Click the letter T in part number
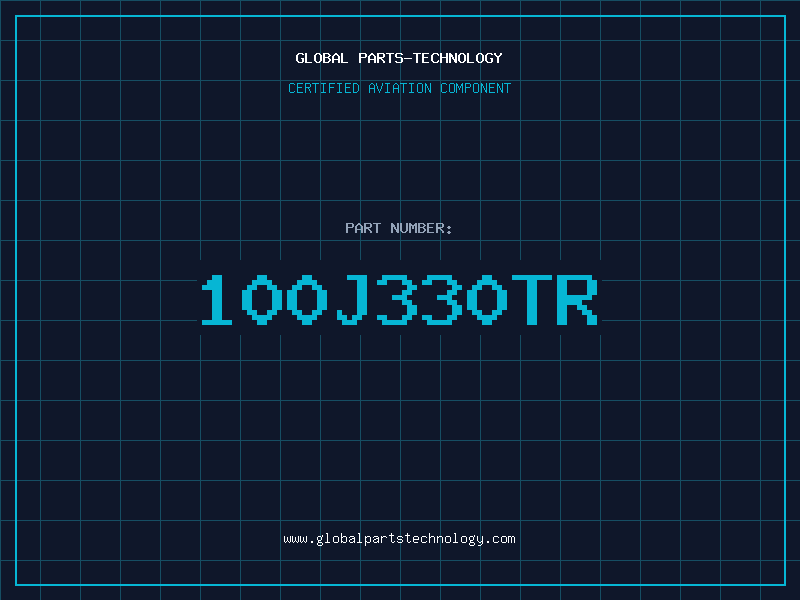The height and width of the screenshot is (600, 800). [x=532, y=299]
